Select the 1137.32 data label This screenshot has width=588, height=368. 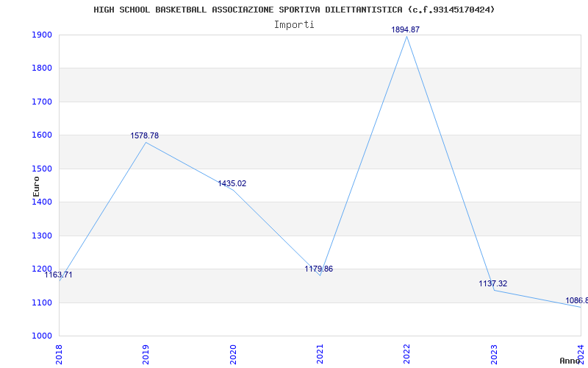click(x=492, y=283)
